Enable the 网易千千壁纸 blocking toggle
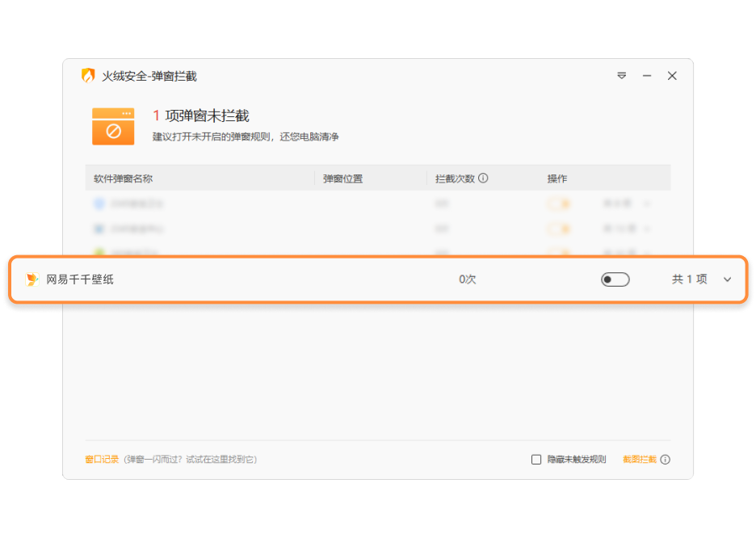The width and height of the screenshot is (756, 538). coord(615,280)
